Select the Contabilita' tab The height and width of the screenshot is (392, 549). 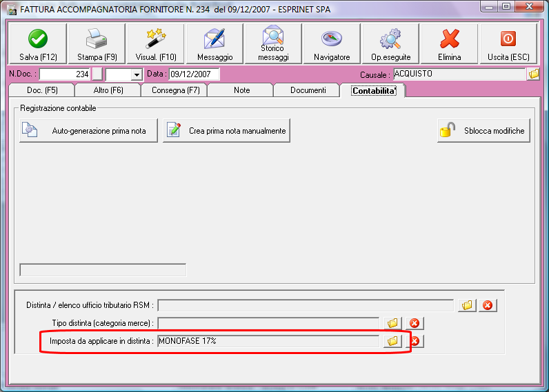[x=374, y=90]
